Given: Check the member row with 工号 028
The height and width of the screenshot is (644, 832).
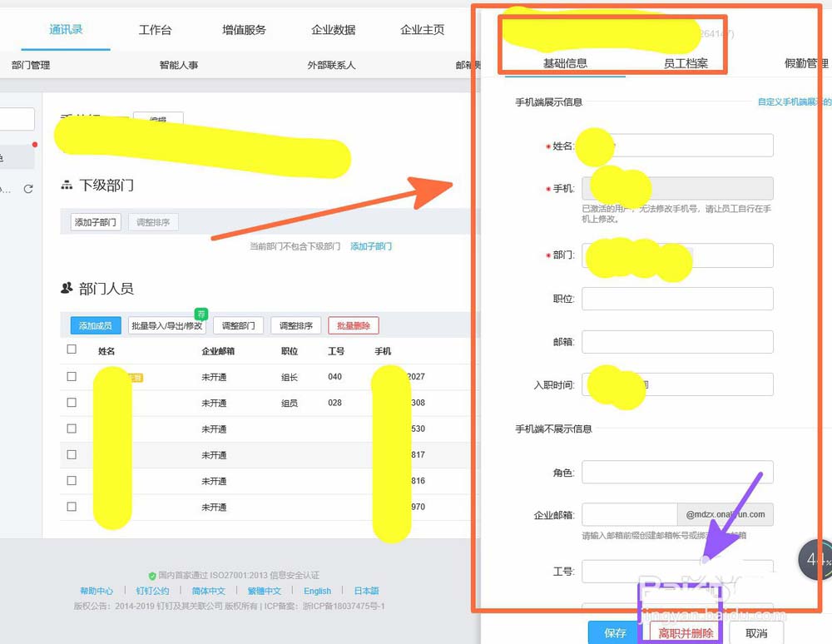Looking at the screenshot, I should [72, 402].
